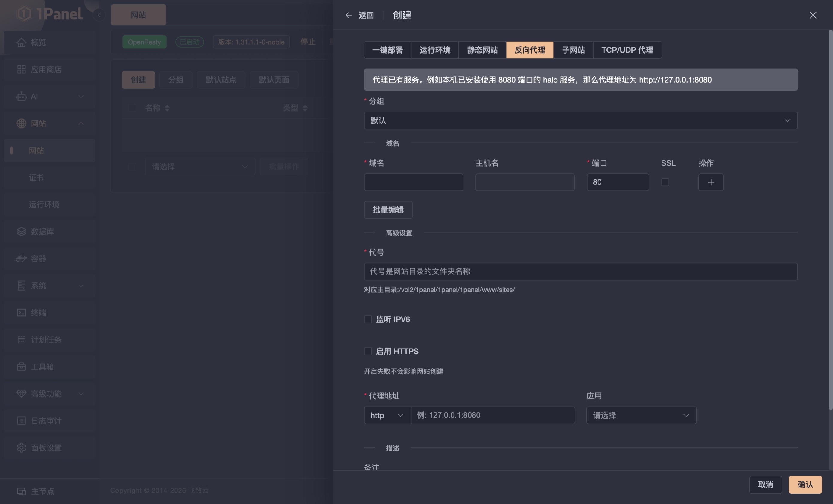Screen dimensions: 833x504
Task: Expand the 高级功能 menu chevron
Action: (81, 394)
